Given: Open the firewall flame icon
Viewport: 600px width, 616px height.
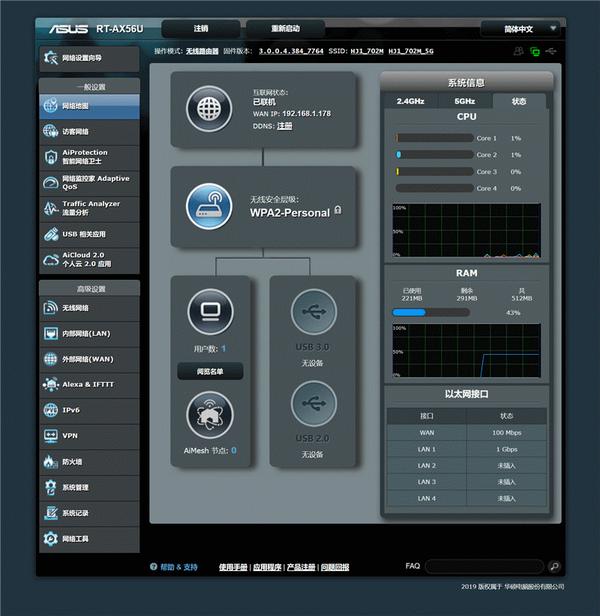Looking at the screenshot, I should point(51,462).
